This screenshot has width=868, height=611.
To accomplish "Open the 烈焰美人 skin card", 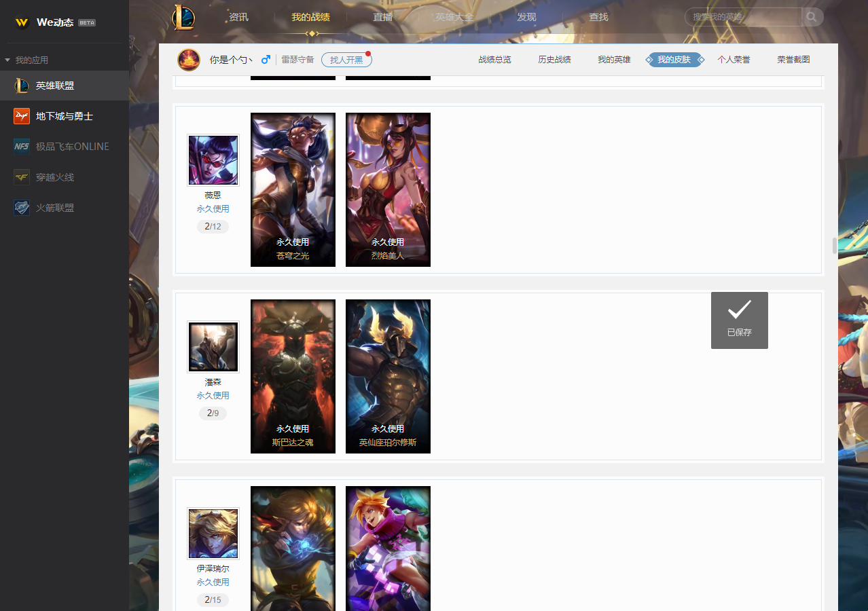I will 388,189.
